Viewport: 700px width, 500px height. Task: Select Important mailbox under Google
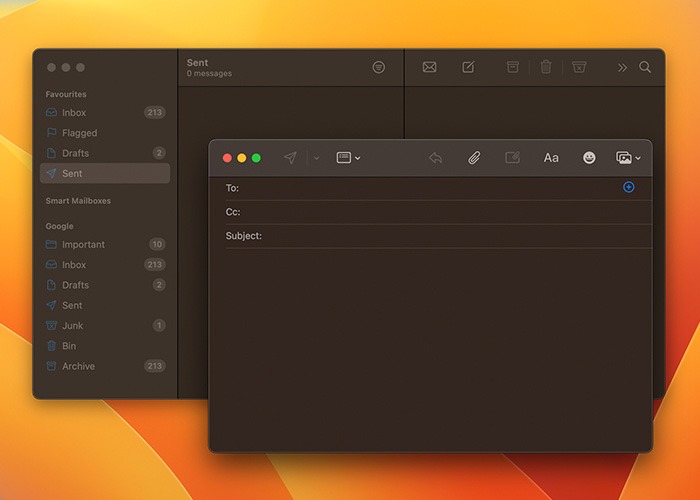click(x=105, y=244)
